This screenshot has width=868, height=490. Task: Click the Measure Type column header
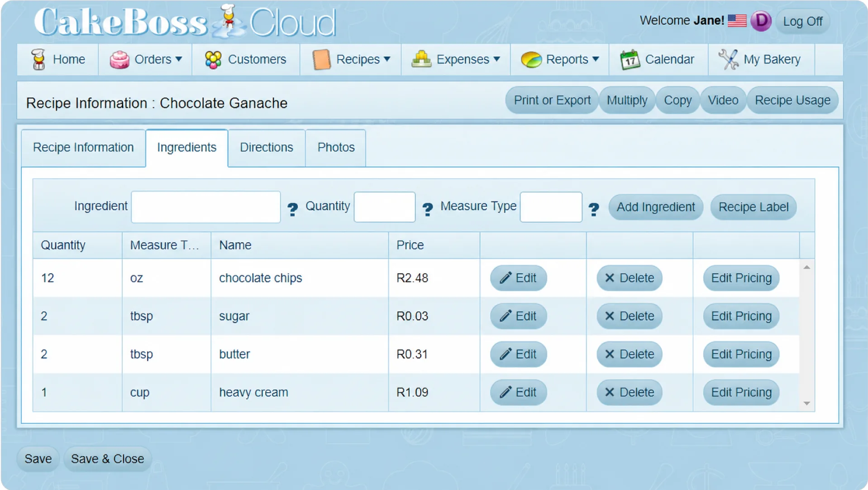167,245
